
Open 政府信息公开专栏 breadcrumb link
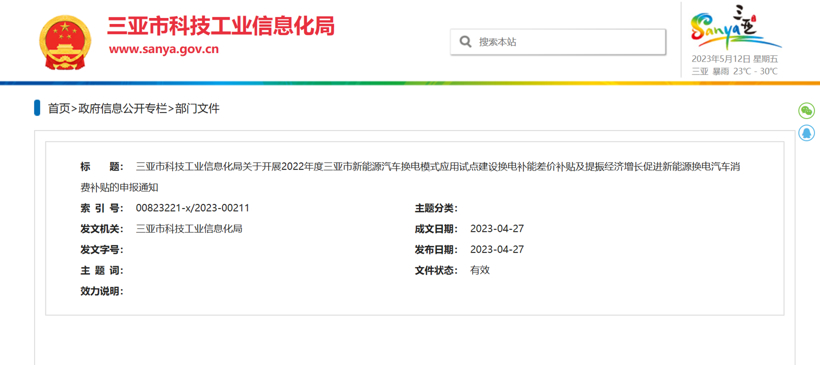point(122,108)
